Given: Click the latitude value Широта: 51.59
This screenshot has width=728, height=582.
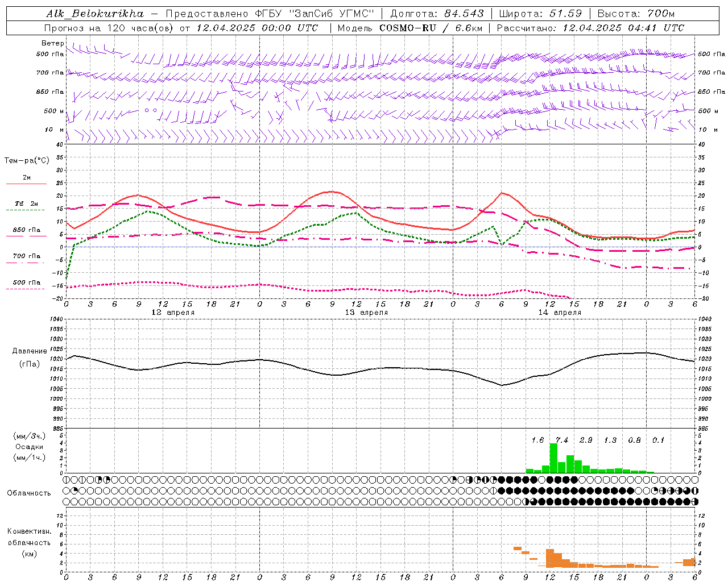Looking at the screenshot, I should coord(540,14).
